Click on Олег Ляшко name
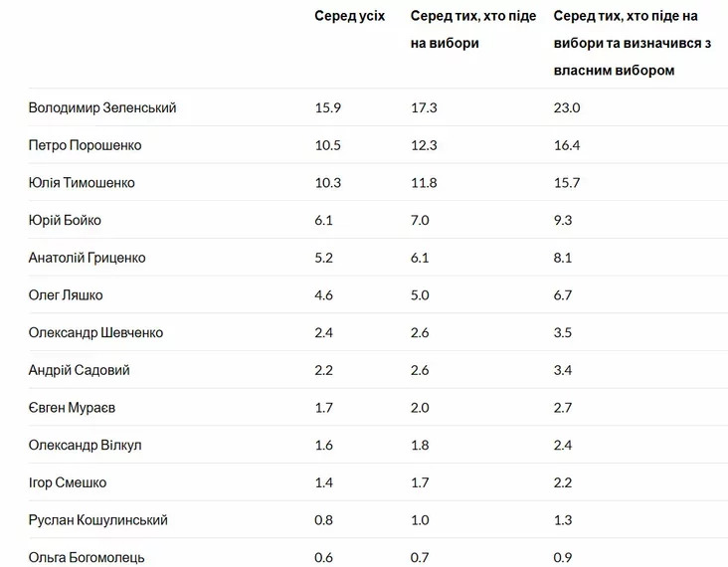Image resolution: width=728 pixels, height=567 pixels. [x=66, y=295]
